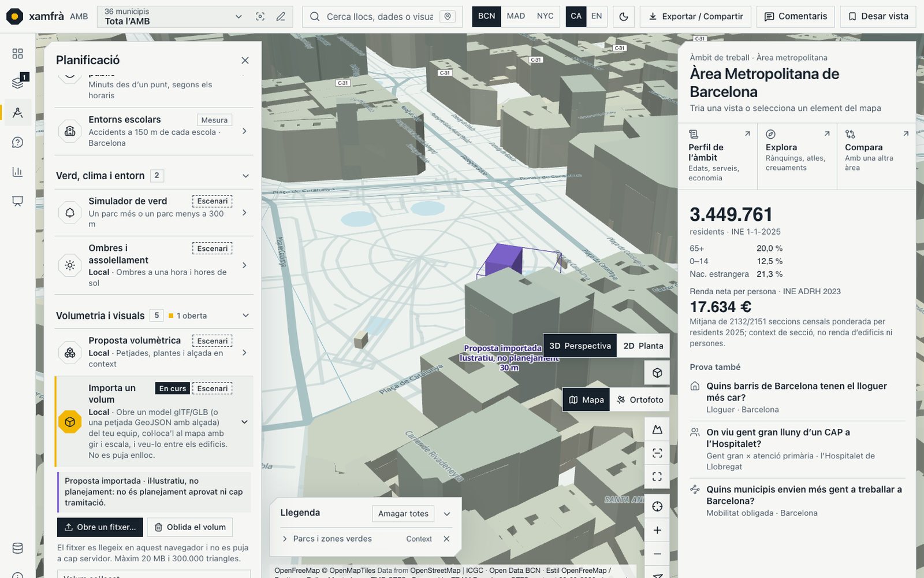Open the presentation screen icon in sidebar
The image size is (924, 578).
click(17, 201)
